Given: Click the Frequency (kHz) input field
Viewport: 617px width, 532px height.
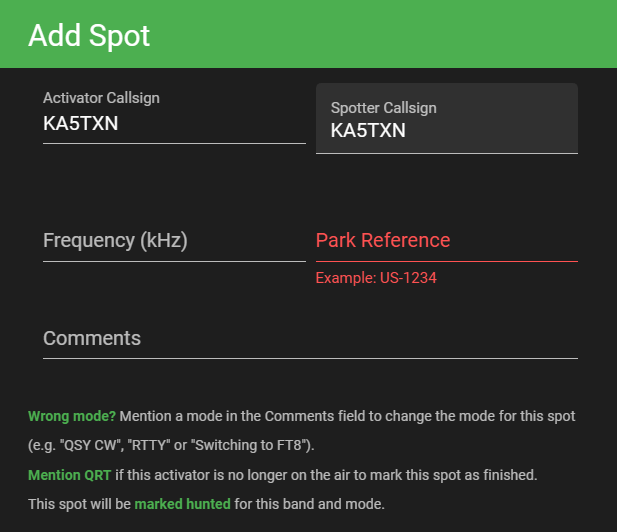Looking at the screenshot, I should point(174,241).
